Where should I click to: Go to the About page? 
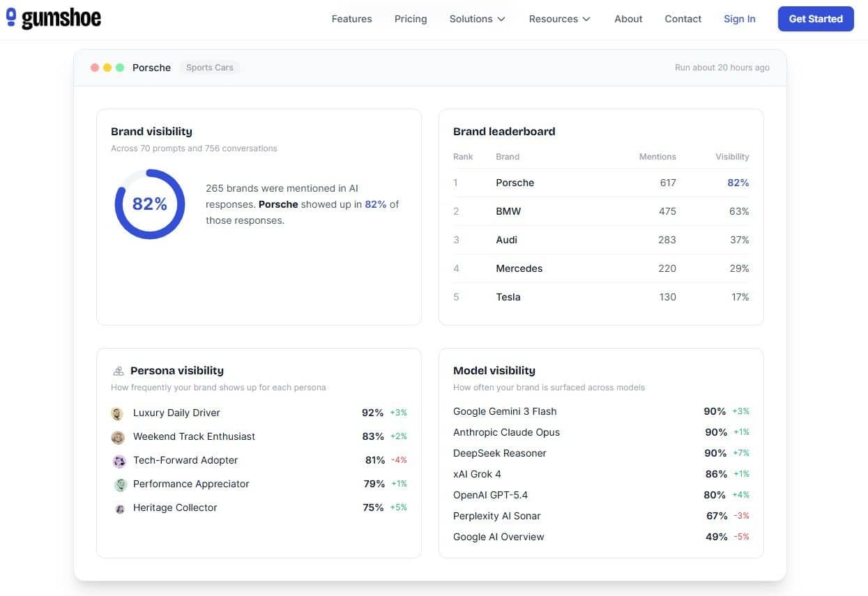click(628, 19)
